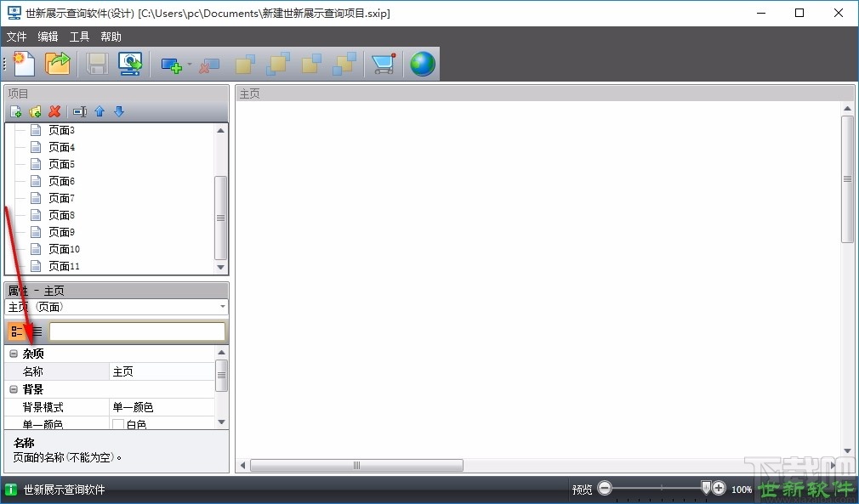The width and height of the screenshot is (859, 504).
Task: Switch properties to alphabetical list view
Action: pyautogui.click(x=37, y=331)
